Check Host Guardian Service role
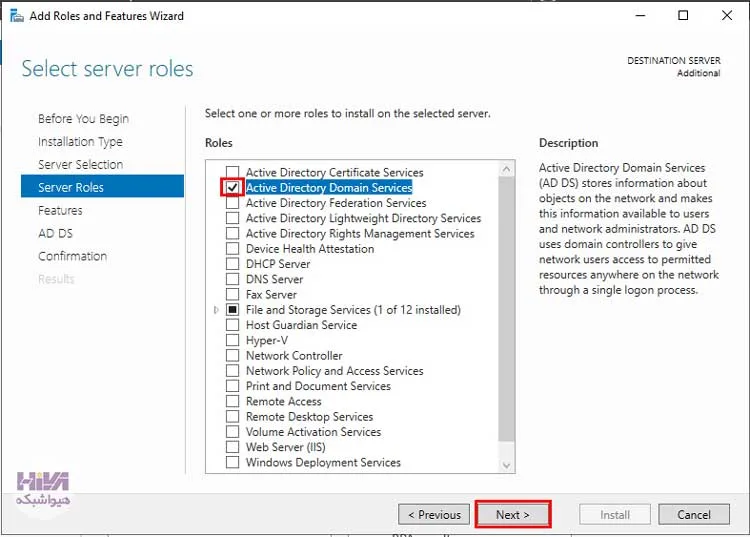This screenshot has width=750, height=537. [232, 325]
